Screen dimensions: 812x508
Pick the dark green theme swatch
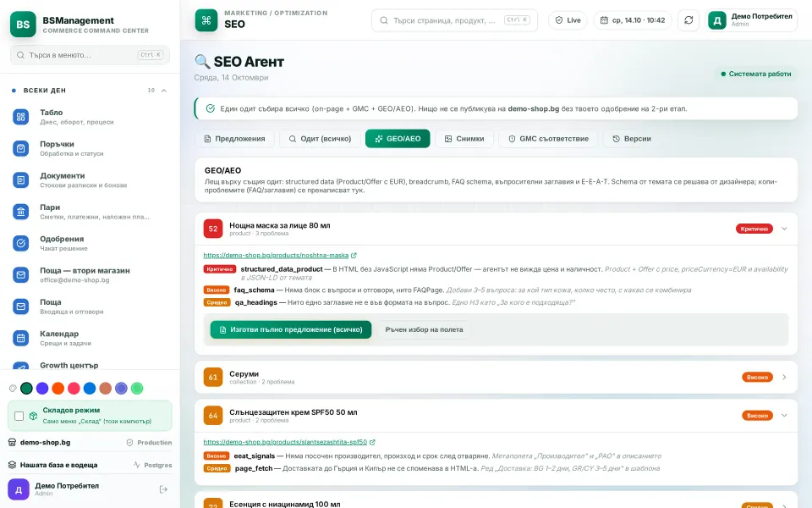(26, 389)
